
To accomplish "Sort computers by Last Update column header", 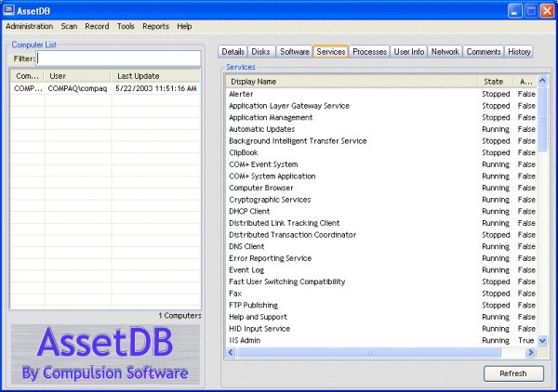I will click(156, 76).
